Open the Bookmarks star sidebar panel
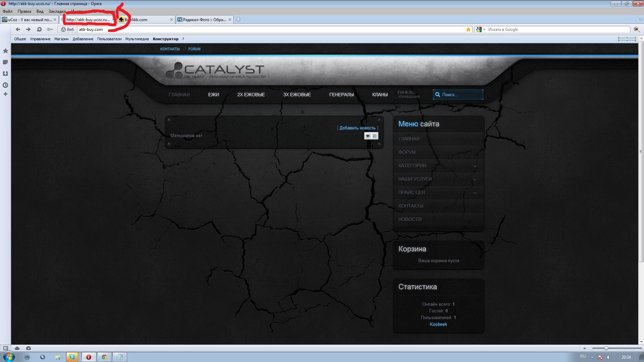Image resolution: width=644 pixels, height=362 pixels. pos(5,51)
